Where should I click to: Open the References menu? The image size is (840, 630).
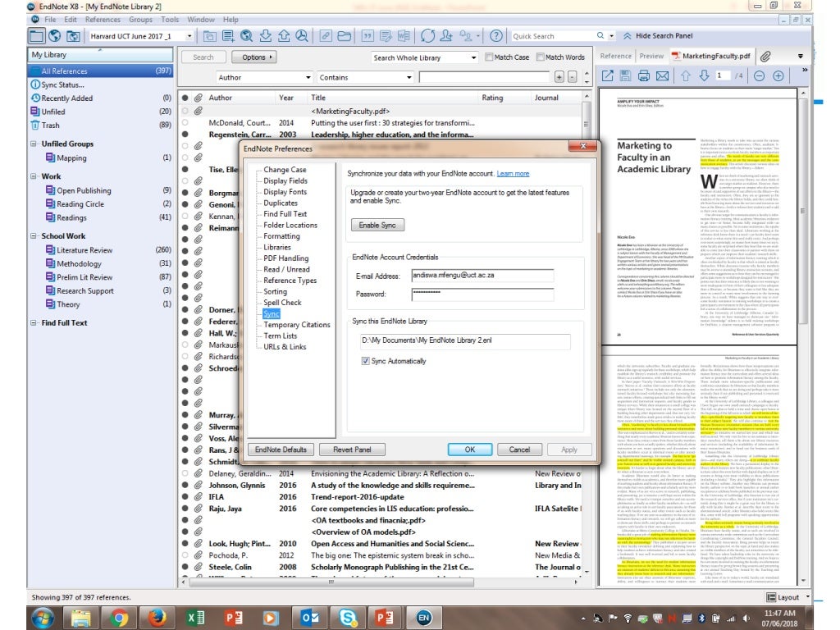[x=103, y=20]
